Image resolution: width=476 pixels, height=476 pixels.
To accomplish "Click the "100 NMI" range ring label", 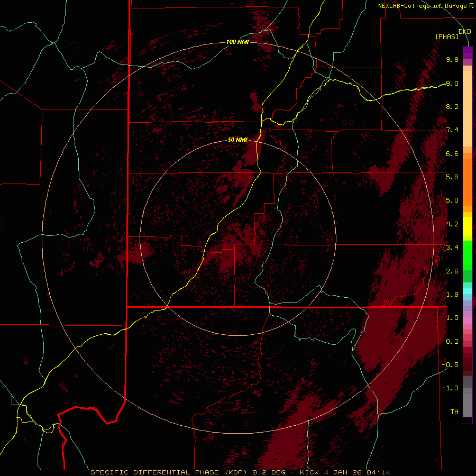I will (237, 42).
